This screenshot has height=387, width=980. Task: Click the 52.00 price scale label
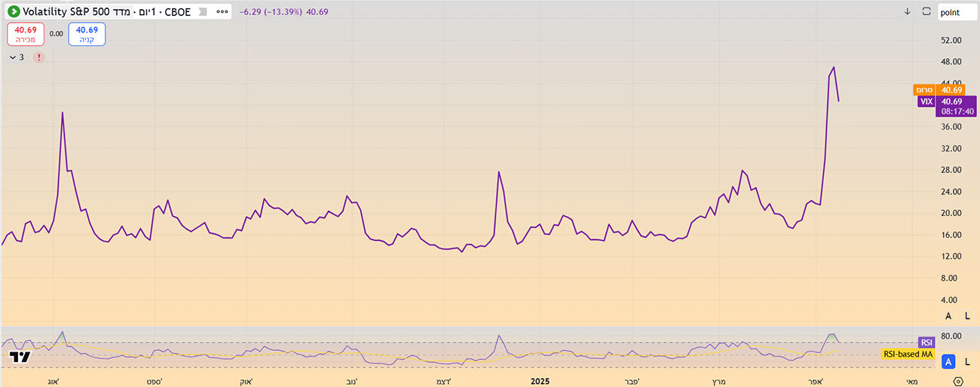coord(953,40)
